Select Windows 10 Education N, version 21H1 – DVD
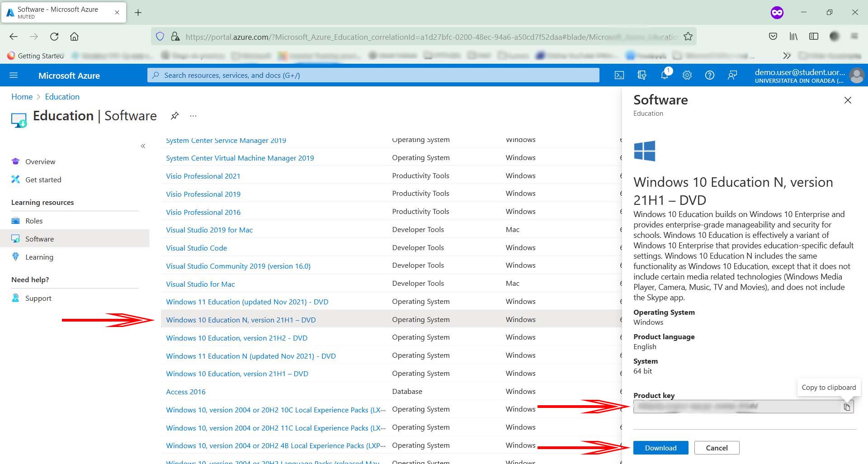 tap(241, 320)
